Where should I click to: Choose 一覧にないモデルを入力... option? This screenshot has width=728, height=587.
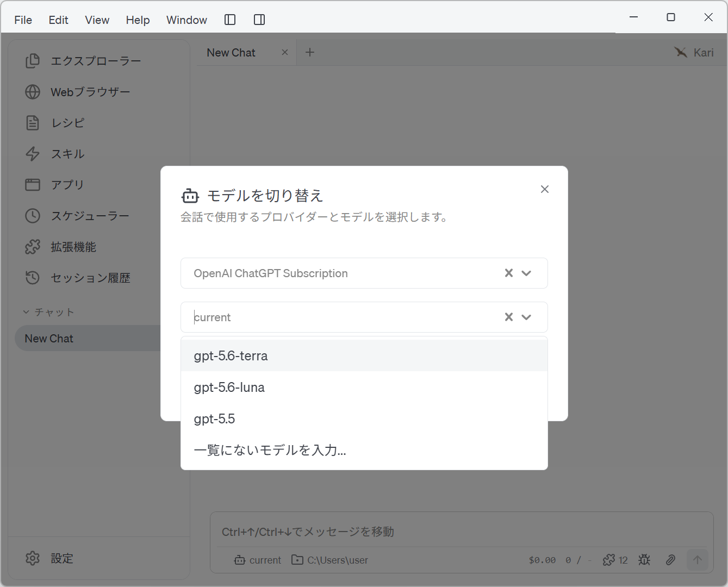point(364,450)
